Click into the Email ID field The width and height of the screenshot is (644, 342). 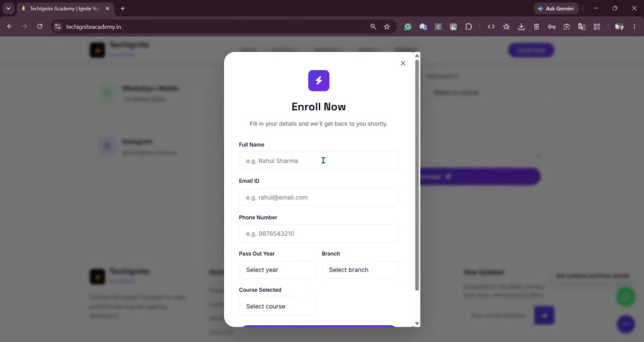pyautogui.click(x=319, y=197)
